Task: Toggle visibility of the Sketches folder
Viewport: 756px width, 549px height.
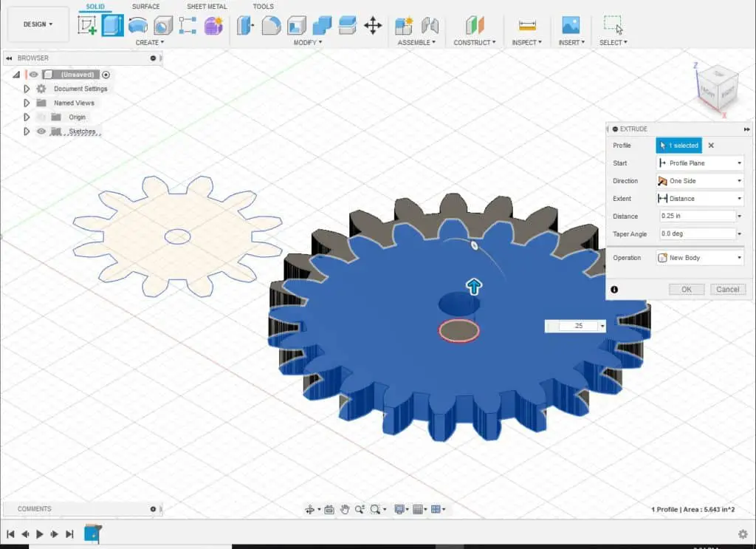Action: 41,132
